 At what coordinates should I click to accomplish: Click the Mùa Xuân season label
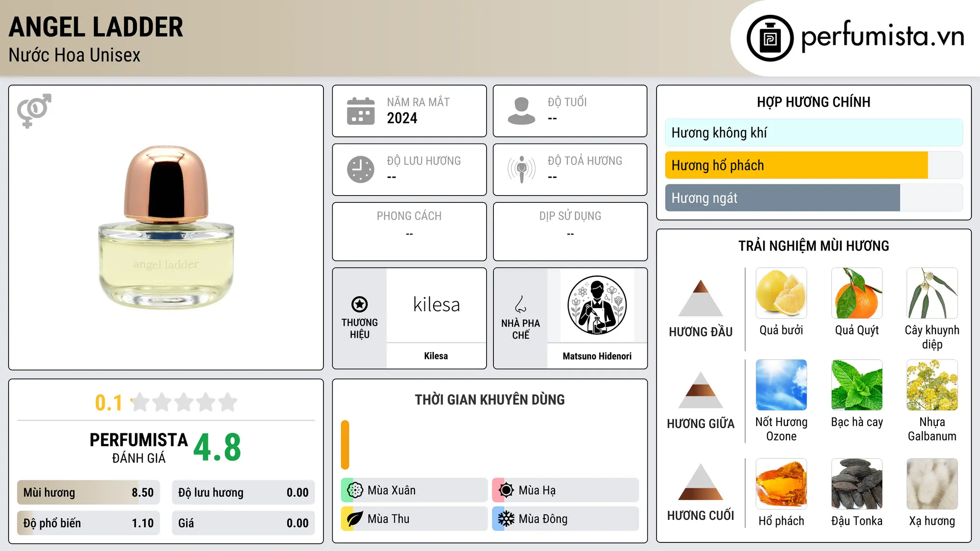(391, 490)
